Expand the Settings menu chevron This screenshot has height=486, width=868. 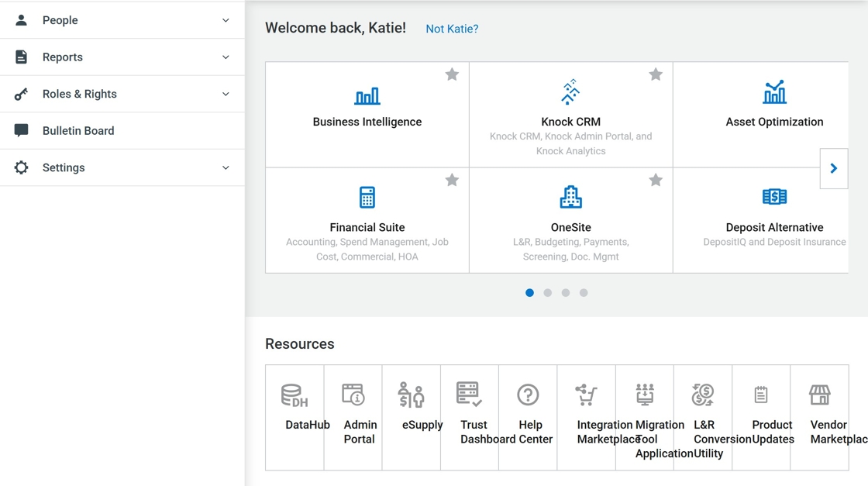tap(226, 167)
